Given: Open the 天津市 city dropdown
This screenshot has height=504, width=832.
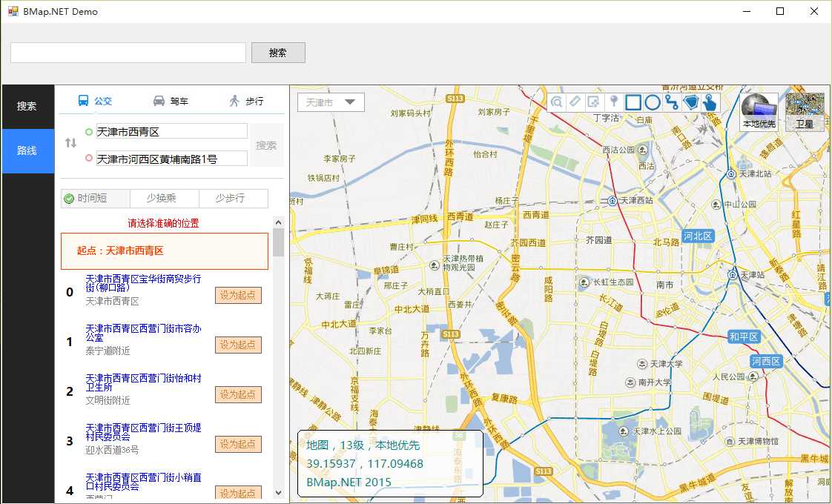Looking at the screenshot, I should (331, 102).
